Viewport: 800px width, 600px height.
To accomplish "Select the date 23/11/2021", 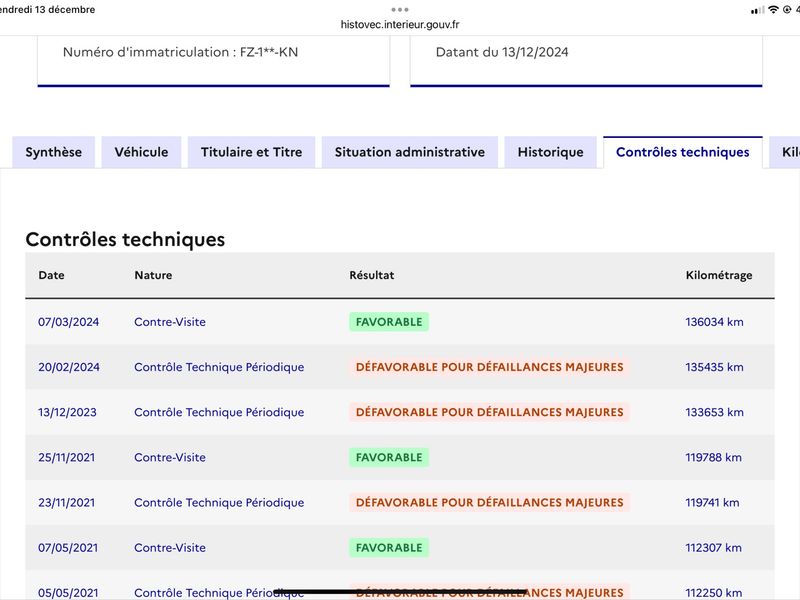I will point(66,503).
